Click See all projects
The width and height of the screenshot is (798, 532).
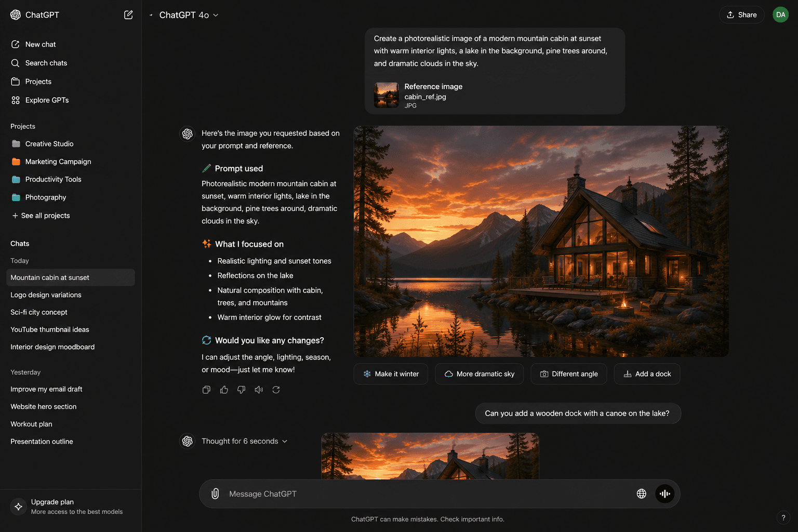[41, 216]
